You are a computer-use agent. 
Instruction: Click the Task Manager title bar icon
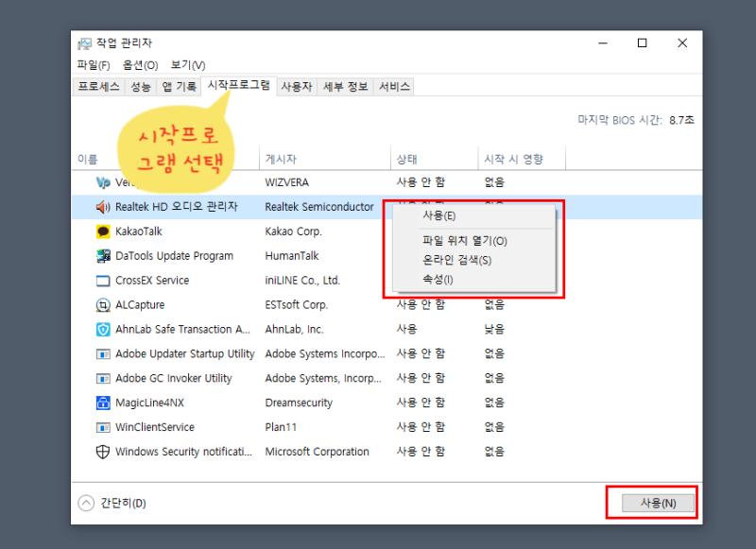coord(84,43)
